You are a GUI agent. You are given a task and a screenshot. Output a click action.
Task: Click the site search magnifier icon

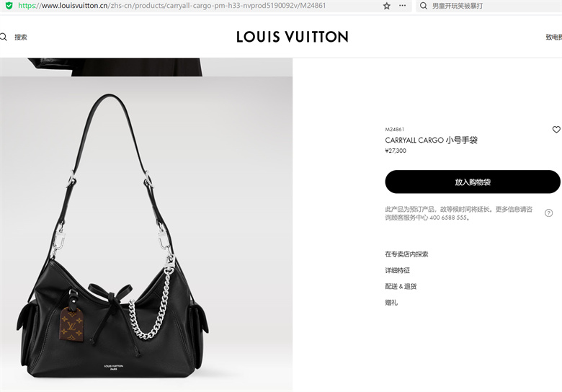click(x=3, y=37)
